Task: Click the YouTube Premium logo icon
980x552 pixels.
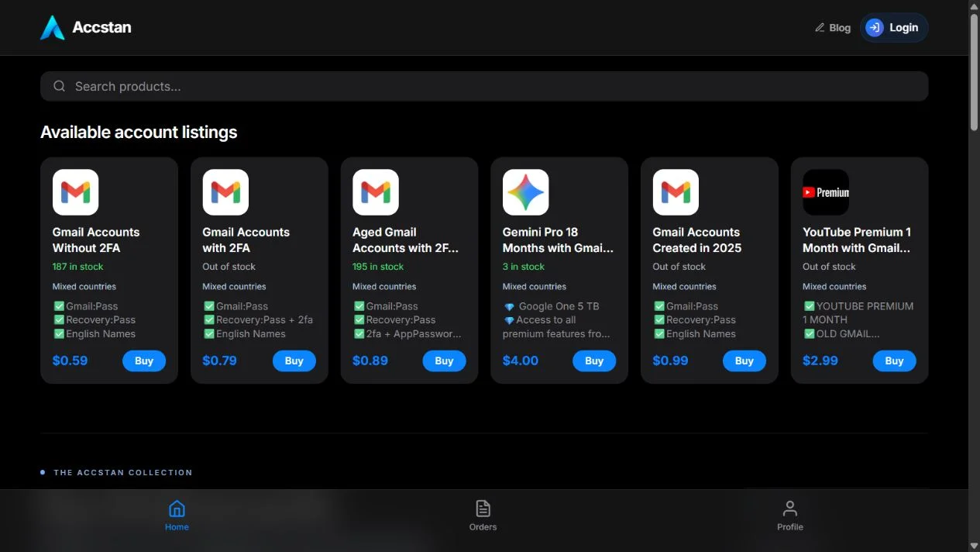Action: (x=826, y=192)
